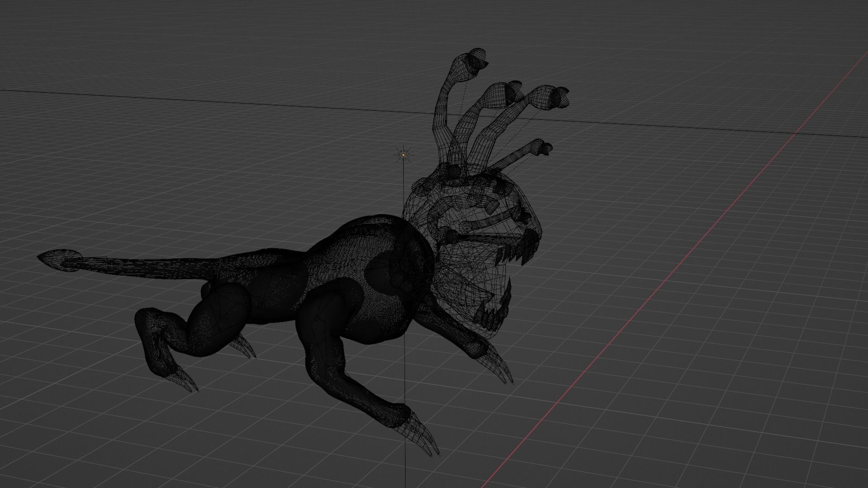Click the rightmost eyestalk tip

tap(561, 95)
